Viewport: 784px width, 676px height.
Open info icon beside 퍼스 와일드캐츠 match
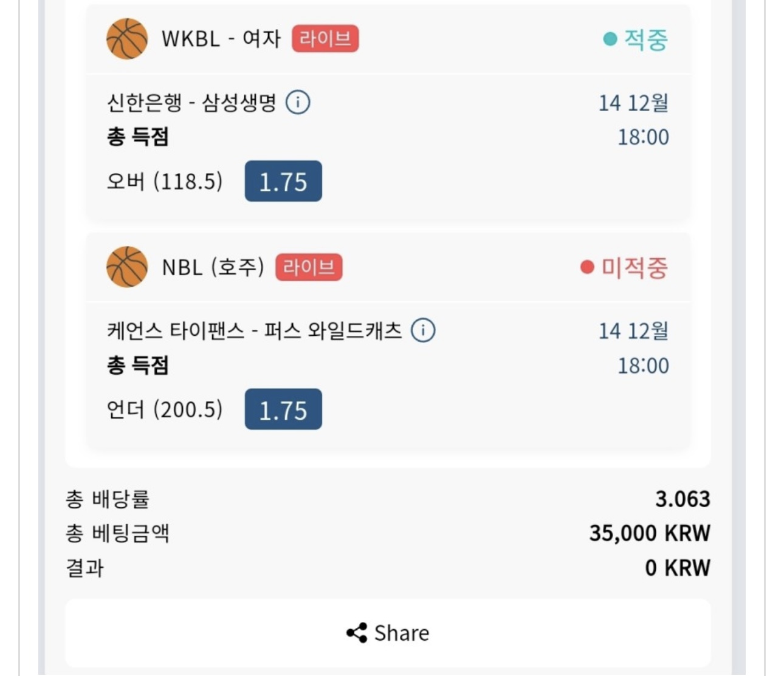(423, 330)
